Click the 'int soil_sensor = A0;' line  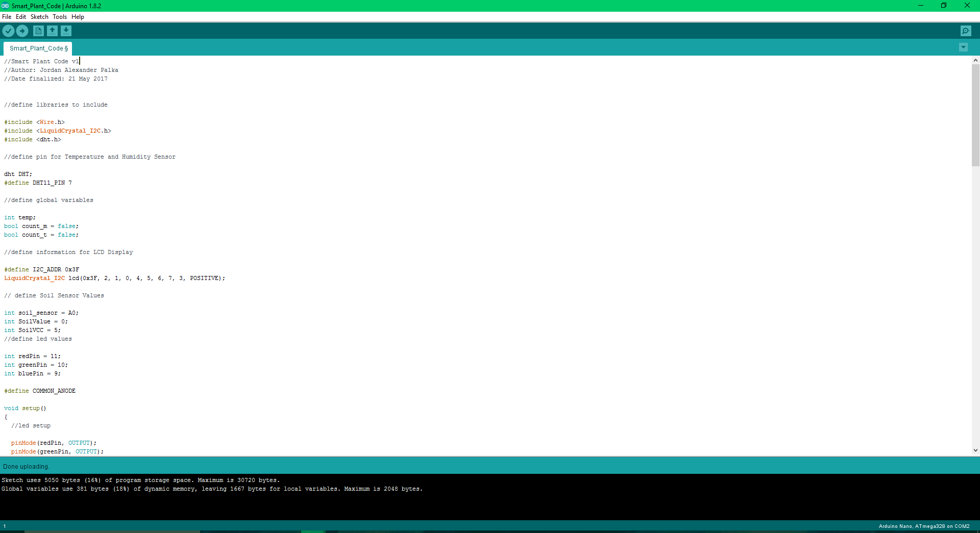[41, 313]
